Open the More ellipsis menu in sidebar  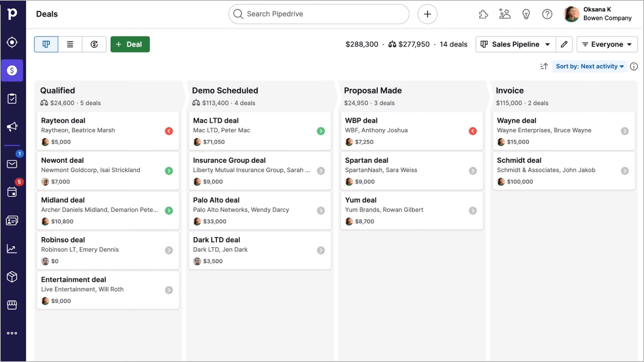click(12, 333)
